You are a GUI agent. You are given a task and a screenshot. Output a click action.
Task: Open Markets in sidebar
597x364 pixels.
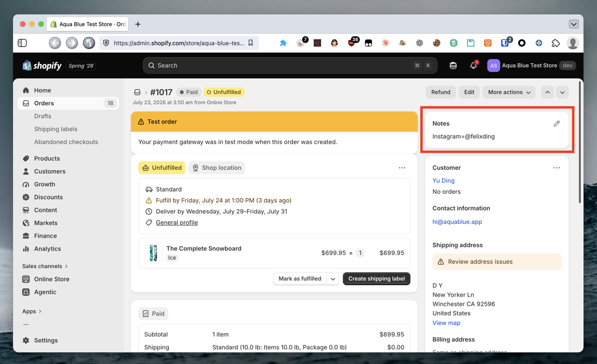(68, 223)
